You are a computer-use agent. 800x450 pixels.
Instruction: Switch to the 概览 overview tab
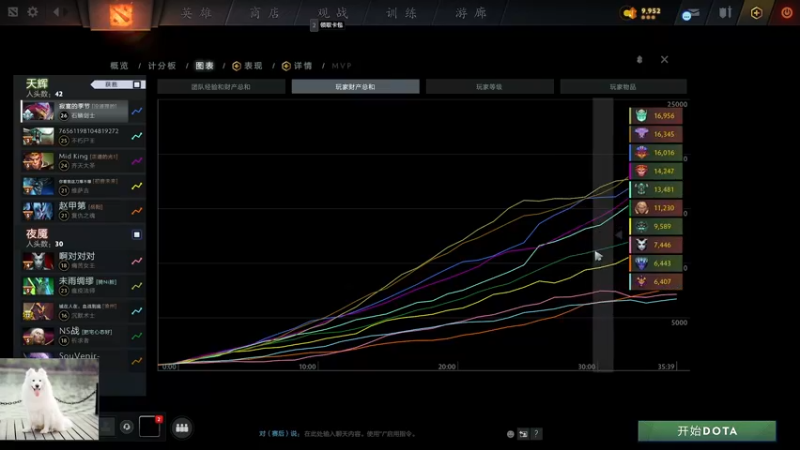click(x=119, y=66)
